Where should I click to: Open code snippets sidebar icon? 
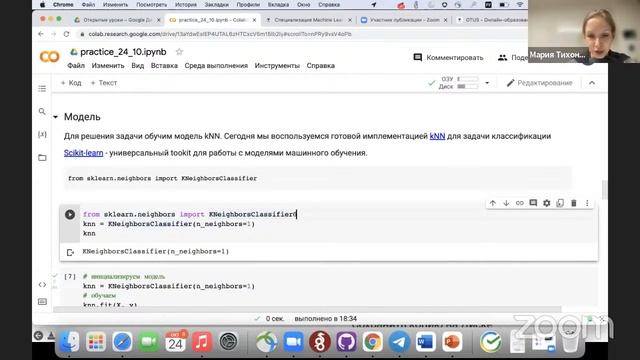click(x=42, y=284)
